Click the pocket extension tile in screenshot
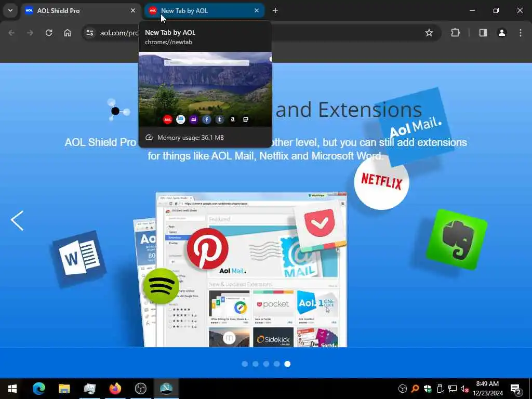 pos(273,307)
